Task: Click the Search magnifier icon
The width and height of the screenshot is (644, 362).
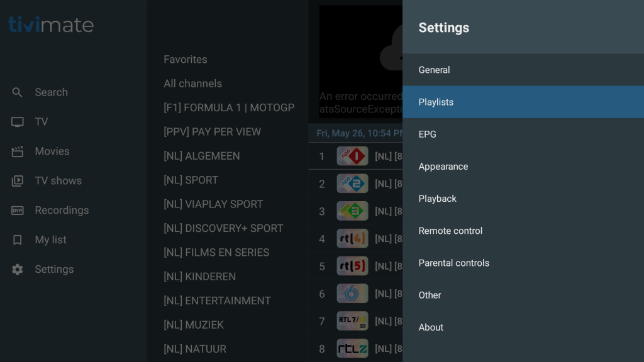Action: 18,92
